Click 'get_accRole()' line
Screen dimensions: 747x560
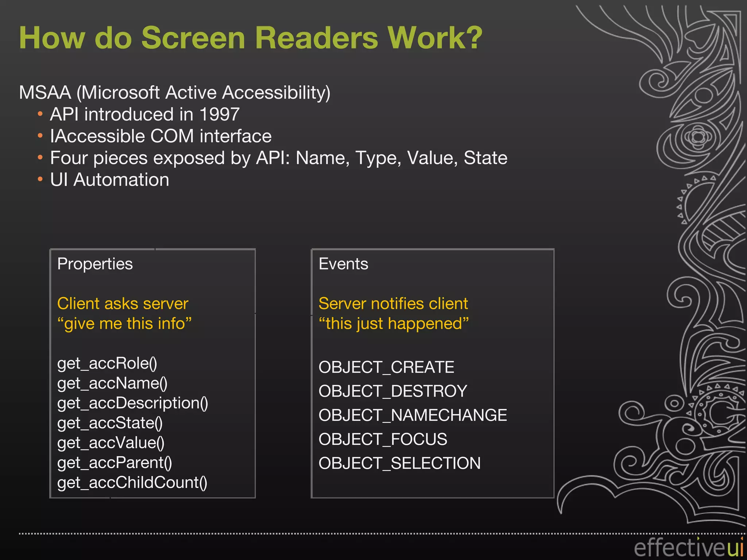pos(107,363)
